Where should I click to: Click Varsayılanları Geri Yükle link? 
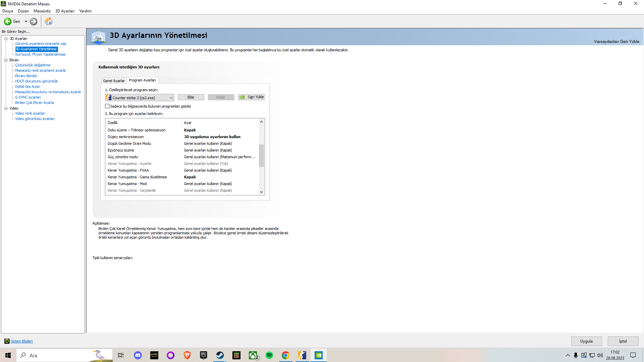pyautogui.click(x=616, y=42)
